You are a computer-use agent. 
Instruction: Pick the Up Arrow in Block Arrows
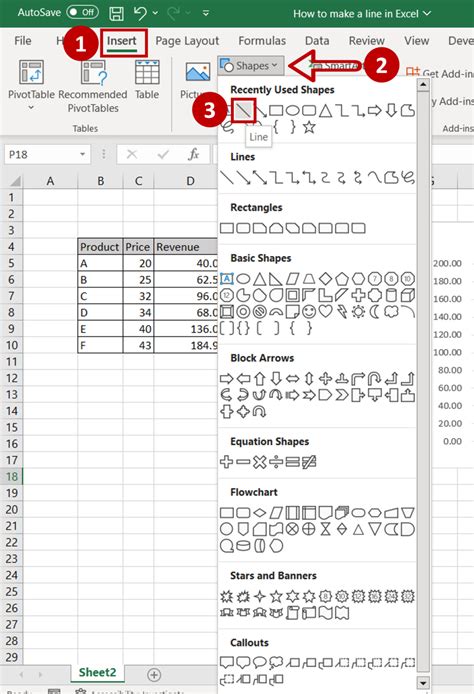point(260,378)
